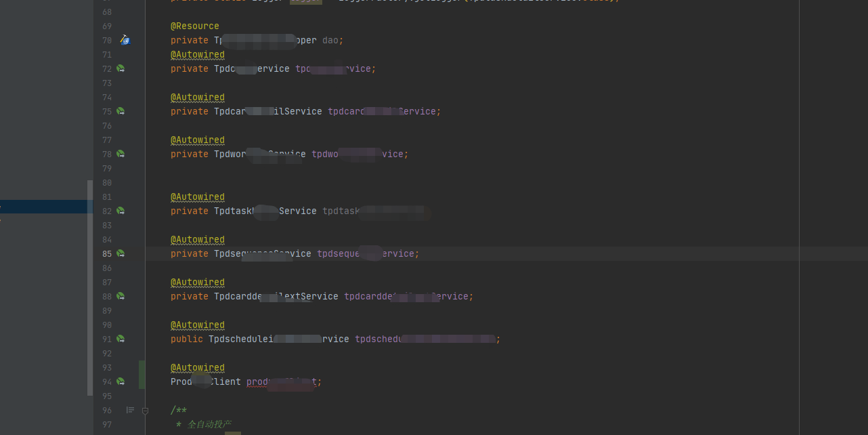Toggle rendered view of the doc comment on line 96
Screen dimensions: 868x435
point(130,410)
